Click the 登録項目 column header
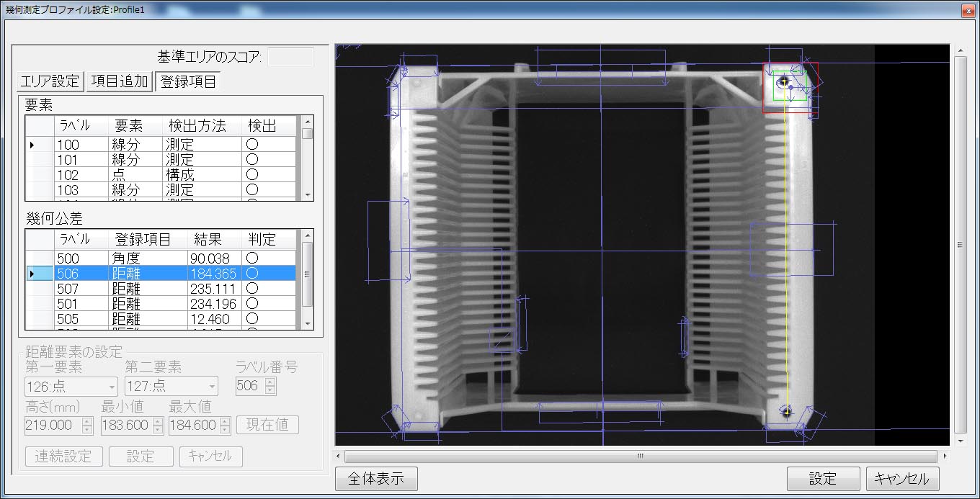980x499 pixels. 148,240
